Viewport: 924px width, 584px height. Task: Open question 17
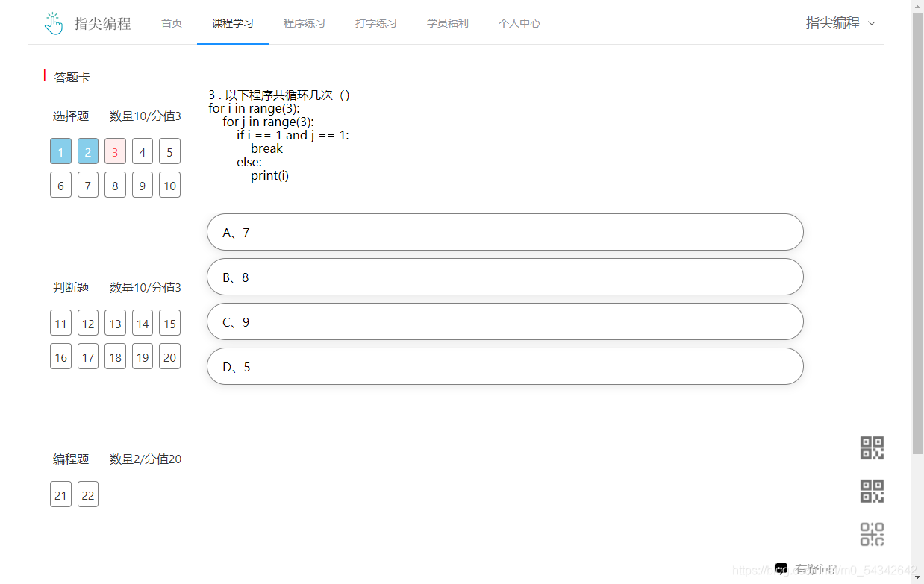tap(88, 357)
